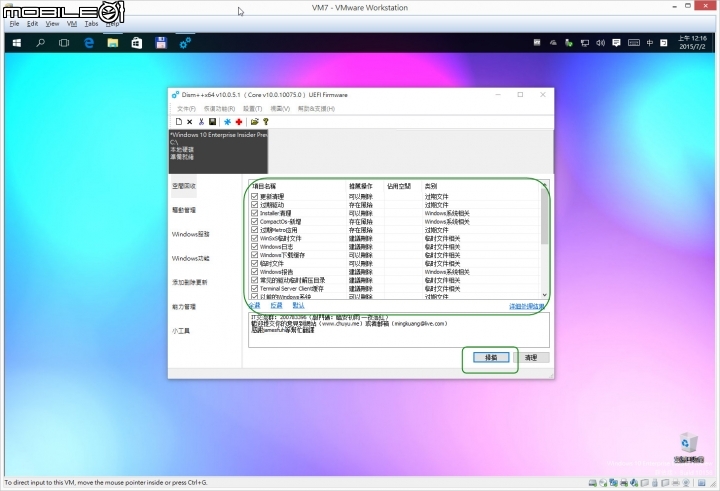Open the 恢復功能(R) menu
The width and height of the screenshot is (720, 491).
219,109
